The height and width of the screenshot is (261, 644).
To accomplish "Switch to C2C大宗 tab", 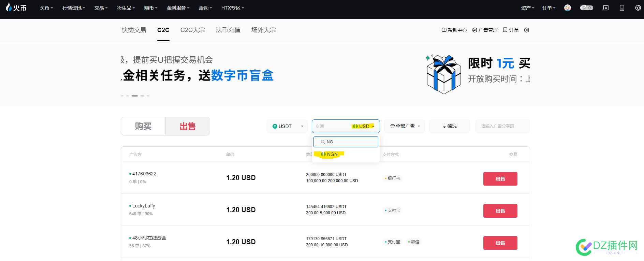I will tap(193, 30).
